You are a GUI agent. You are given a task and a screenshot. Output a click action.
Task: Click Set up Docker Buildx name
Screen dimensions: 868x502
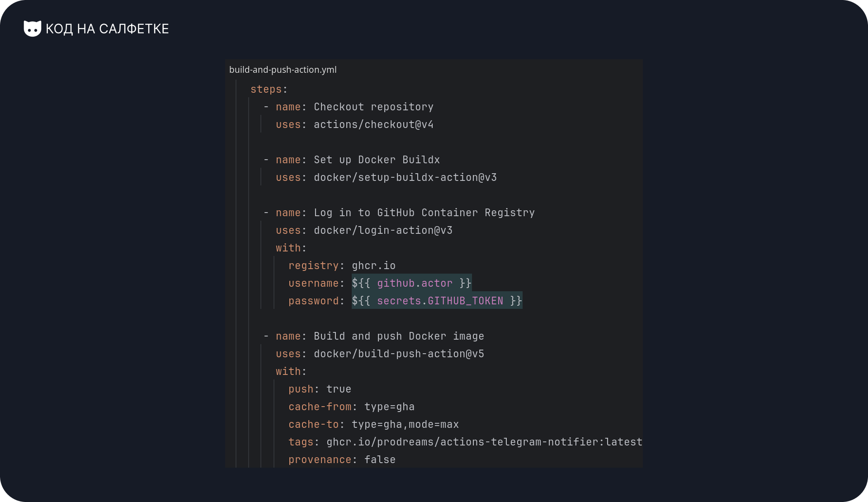[x=377, y=160]
